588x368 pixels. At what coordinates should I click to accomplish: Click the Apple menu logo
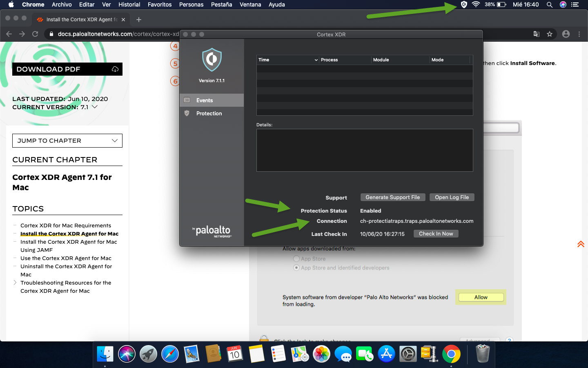[x=11, y=4]
